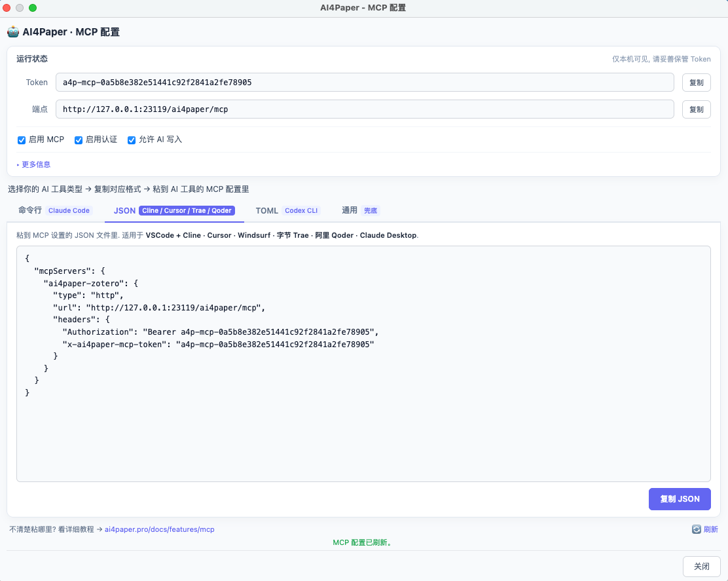Click the "x-ai4paper-mcp-token" line
Viewport: 728px width, 581px height.
218,344
